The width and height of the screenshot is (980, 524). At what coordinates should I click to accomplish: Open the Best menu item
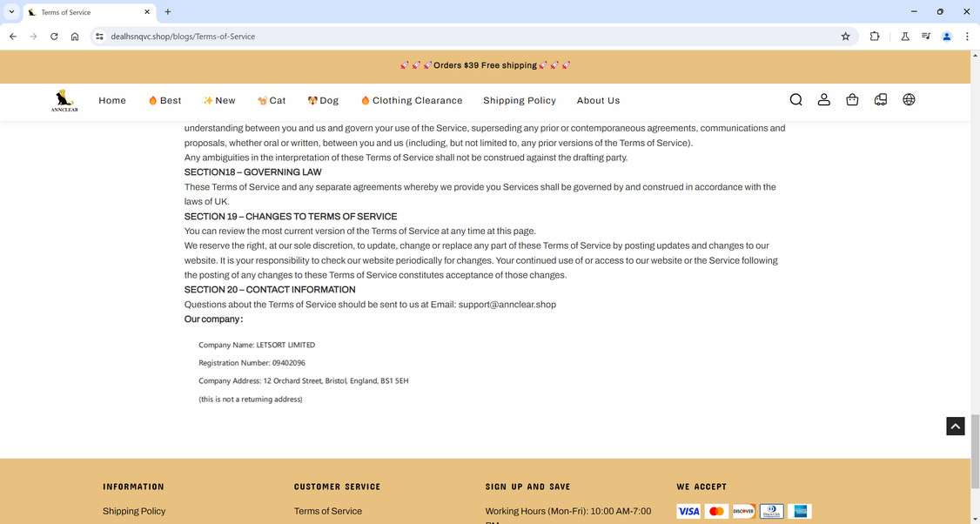coord(165,100)
